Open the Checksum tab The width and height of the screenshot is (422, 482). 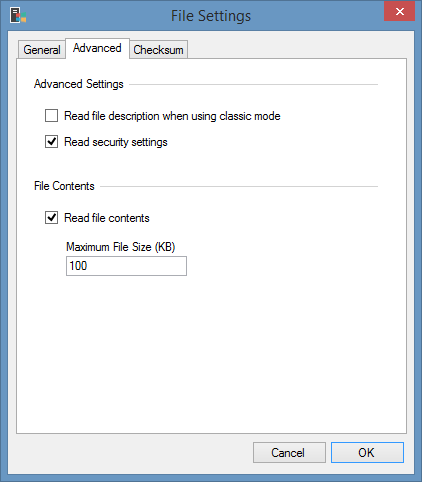pos(158,50)
